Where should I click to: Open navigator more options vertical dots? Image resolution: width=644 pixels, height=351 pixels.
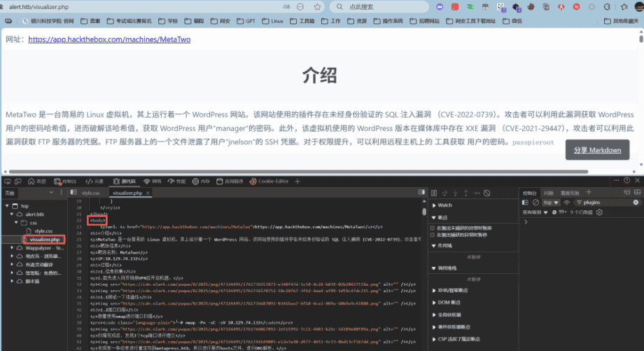(x=62, y=193)
